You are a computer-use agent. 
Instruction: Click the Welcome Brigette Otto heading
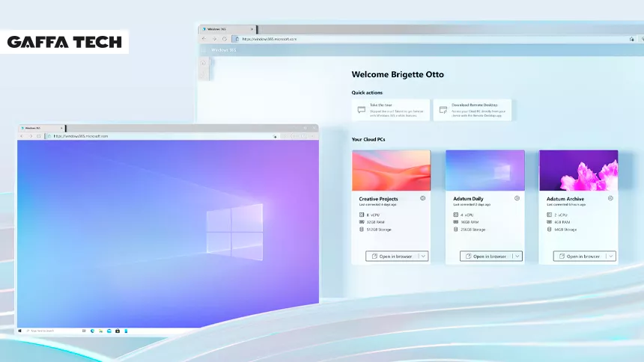coord(398,74)
